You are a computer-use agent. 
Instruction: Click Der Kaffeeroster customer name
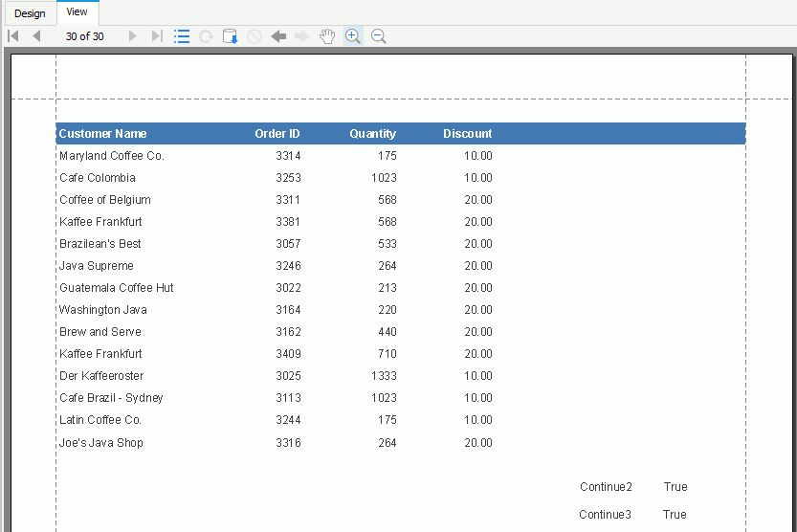(101, 376)
